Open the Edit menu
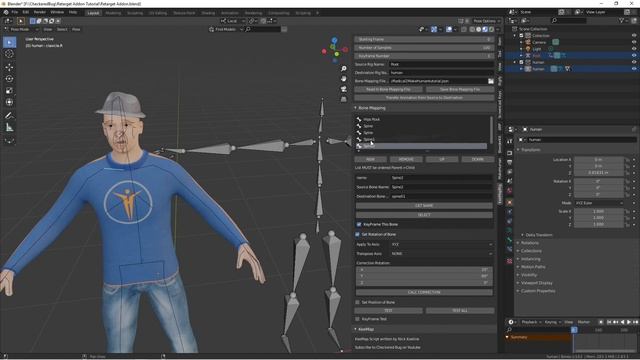This screenshot has width=640, height=360. (x=26, y=12)
